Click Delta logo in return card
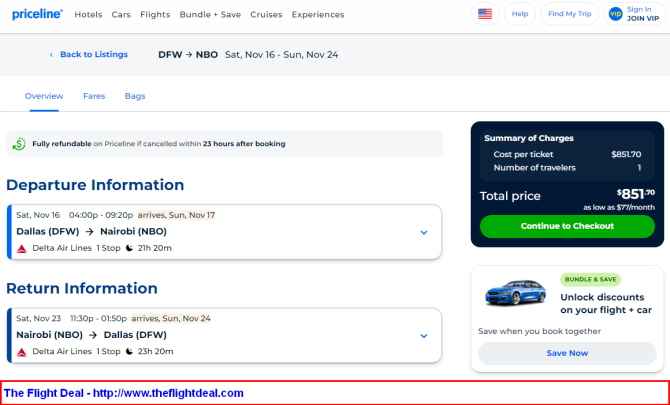This screenshot has height=405, width=670. [x=22, y=352]
